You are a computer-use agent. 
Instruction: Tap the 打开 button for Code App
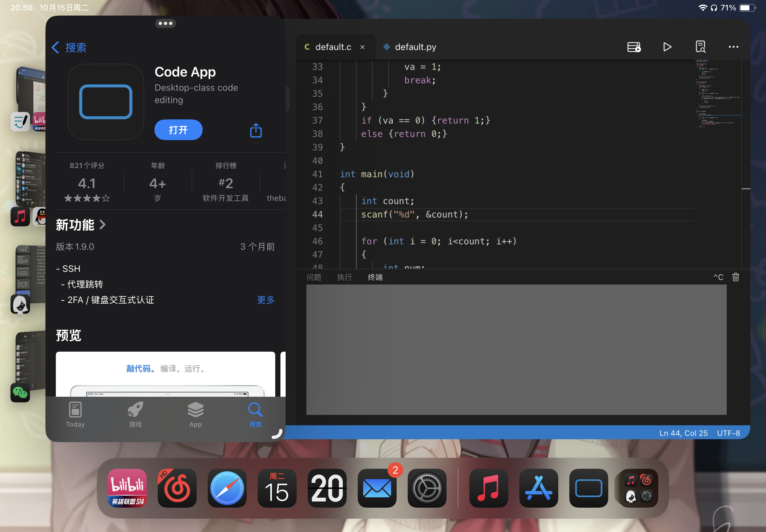[x=178, y=130]
